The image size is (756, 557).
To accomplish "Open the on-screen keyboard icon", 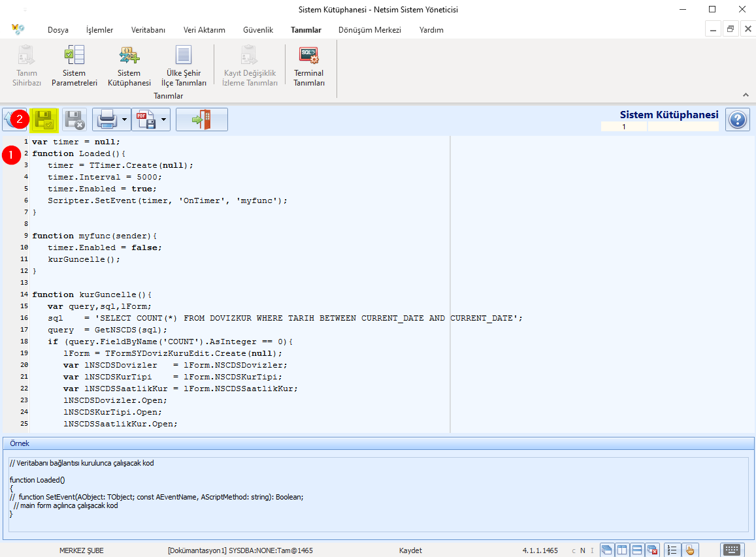I will [x=731, y=550].
